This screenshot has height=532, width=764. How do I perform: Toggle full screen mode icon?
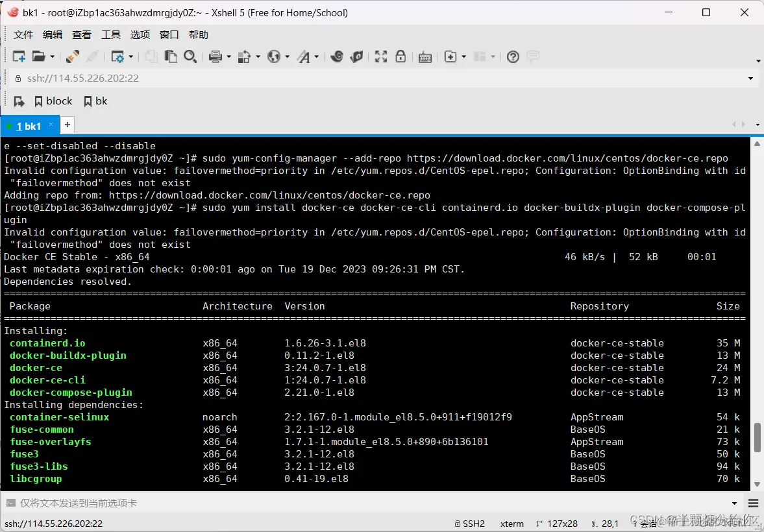381,56
